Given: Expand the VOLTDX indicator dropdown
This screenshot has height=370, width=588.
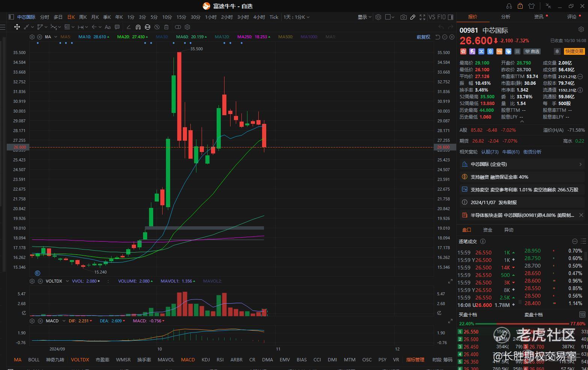Looking at the screenshot, I should [67, 281].
